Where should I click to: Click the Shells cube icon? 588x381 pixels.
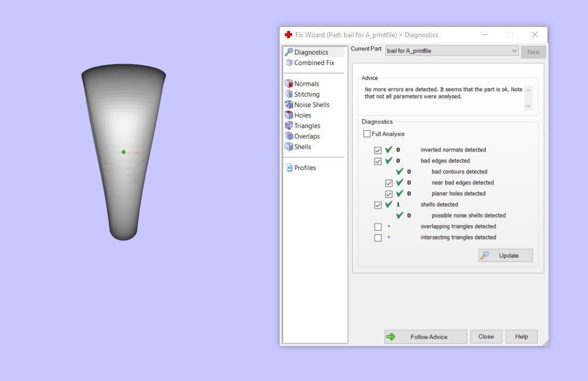[289, 146]
